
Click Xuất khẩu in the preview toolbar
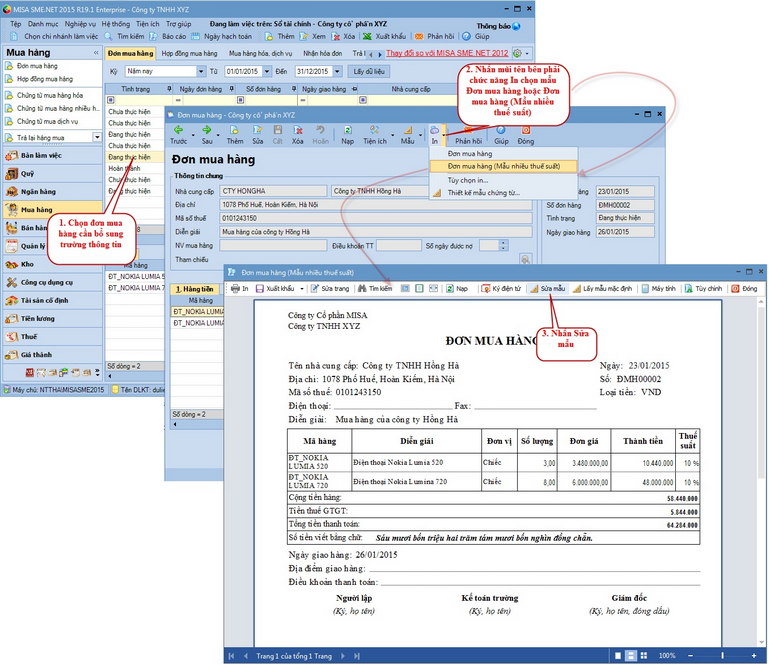click(x=275, y=288)
